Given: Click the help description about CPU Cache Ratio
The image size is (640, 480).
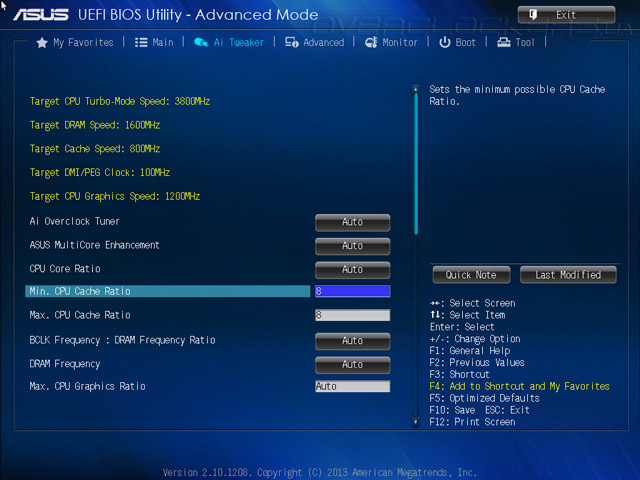Looking at the screenshot, I should pos(517,95).
